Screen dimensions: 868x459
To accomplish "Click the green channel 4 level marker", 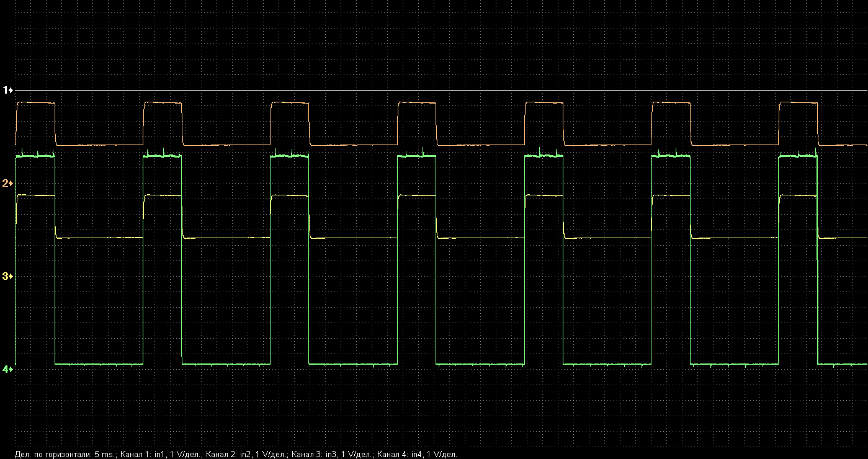I will 7,369.
